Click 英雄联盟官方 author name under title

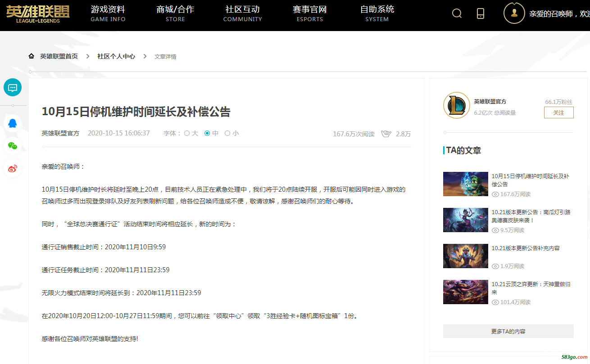(x=60, y=133)
